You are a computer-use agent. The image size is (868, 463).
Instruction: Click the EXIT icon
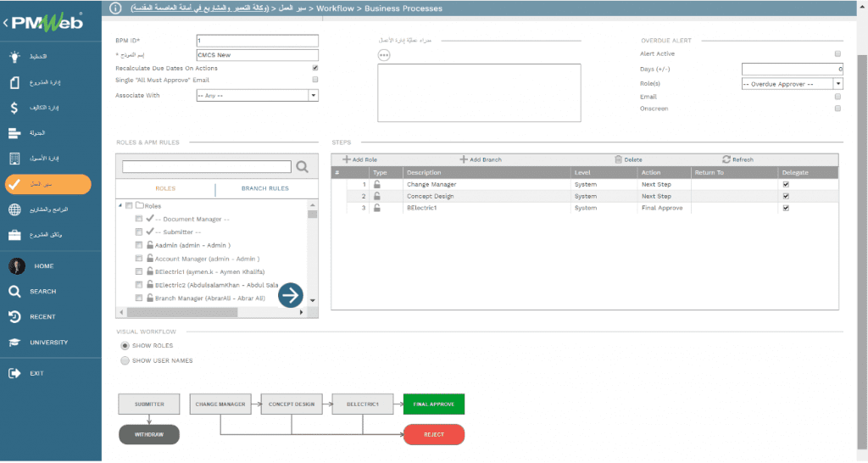coord(14,373)
